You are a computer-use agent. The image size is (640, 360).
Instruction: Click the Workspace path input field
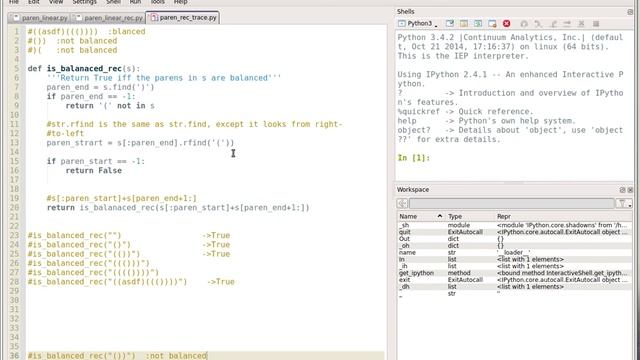point(512,203)
